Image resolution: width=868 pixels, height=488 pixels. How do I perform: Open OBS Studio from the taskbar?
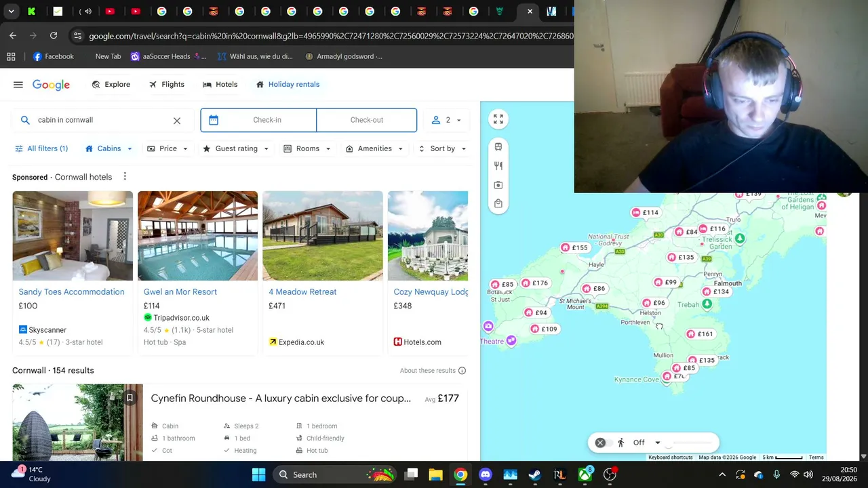[610, 474]
